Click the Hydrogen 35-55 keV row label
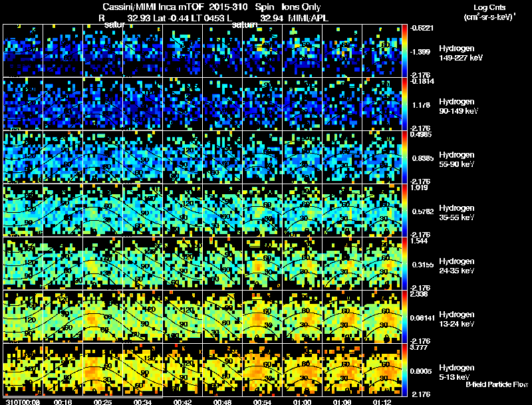This screenshot has height=405, width=532. click(457, 213)
